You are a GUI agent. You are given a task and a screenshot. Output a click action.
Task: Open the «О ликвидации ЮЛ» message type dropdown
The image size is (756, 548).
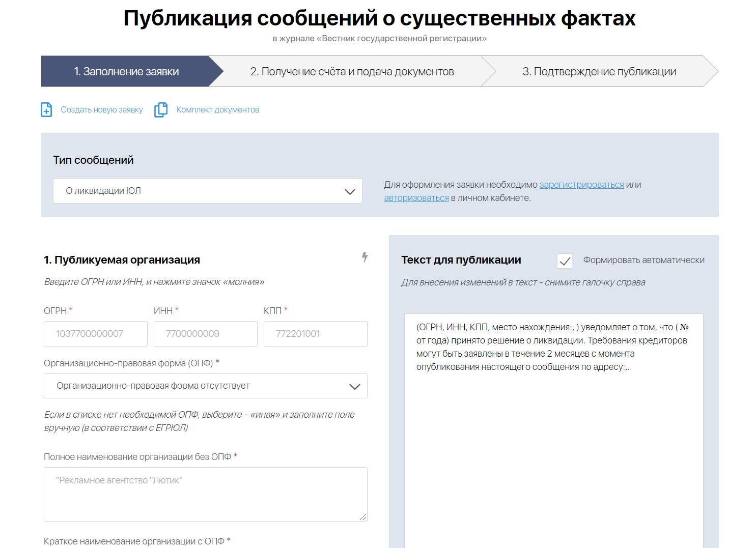(x=207, y=191)
